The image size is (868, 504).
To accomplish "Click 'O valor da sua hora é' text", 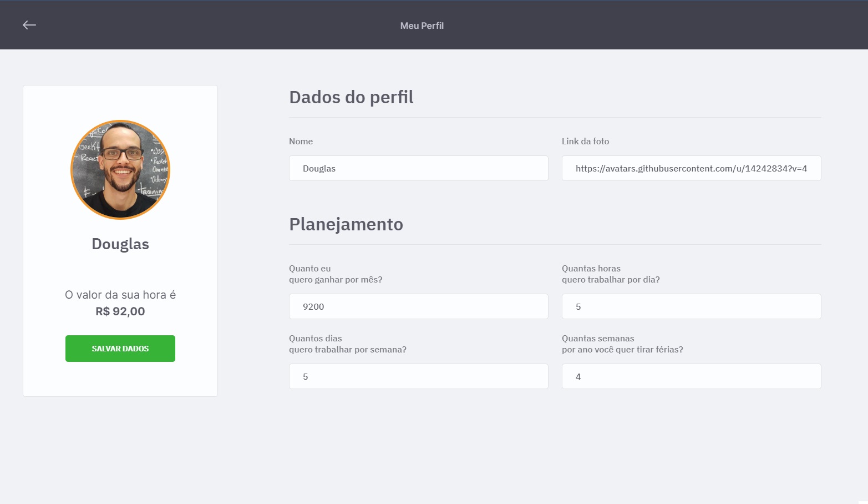I will pyautogui.click(x=120, y=295).
